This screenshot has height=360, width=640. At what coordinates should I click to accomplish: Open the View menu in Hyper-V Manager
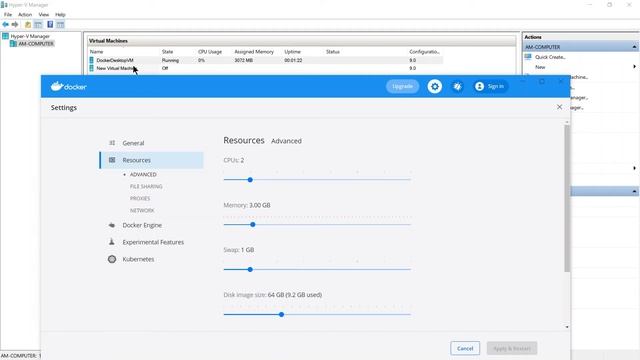[44, 15]
